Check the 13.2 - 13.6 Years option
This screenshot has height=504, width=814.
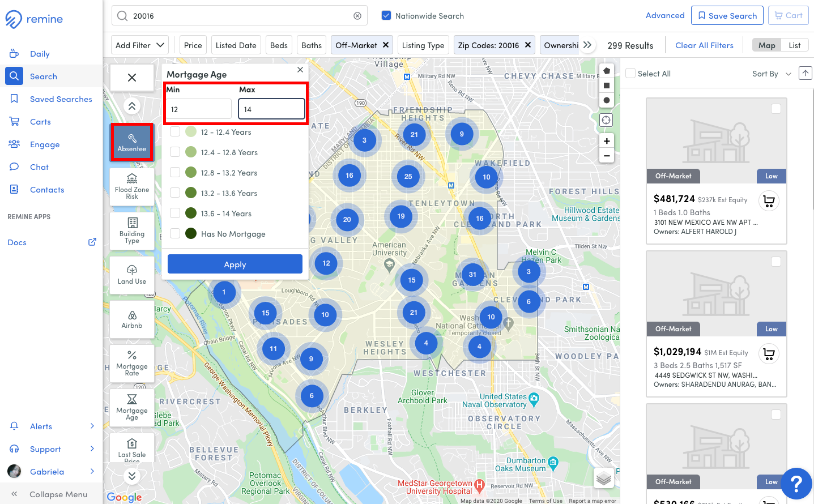coord(176,193)
